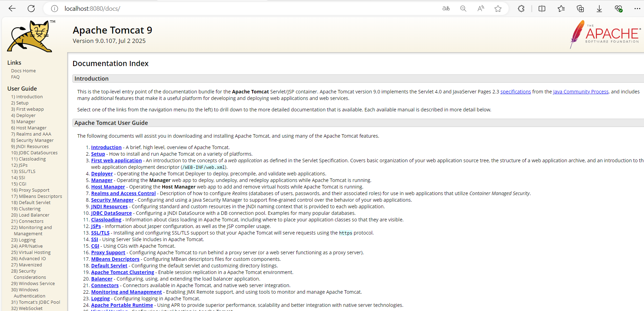Follow the Java Community Process link
Image resolution: width=644 pixels, height=311 pixels.
581,92
